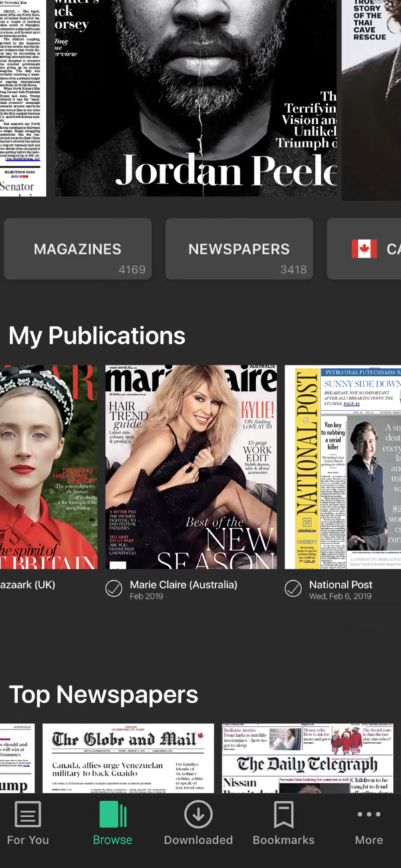Tap the 'Bookmarks' tab label
The height and width of the screenshot is (868, 401).
click(283, 840)
